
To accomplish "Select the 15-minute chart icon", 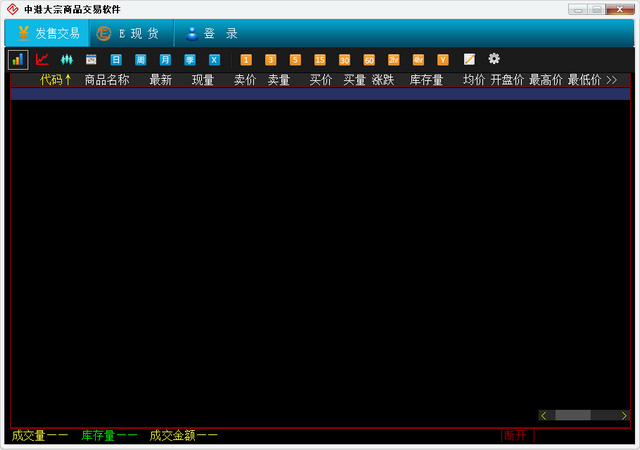I will [x=320, y=60].
